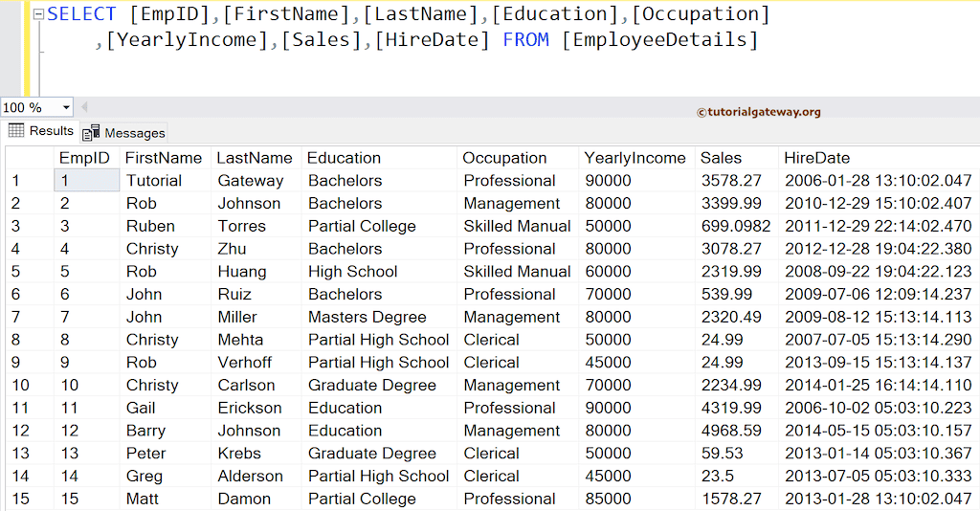Click the LastName cell Torres
Viewport: 980px width, 511px height.
pos(256,226)
